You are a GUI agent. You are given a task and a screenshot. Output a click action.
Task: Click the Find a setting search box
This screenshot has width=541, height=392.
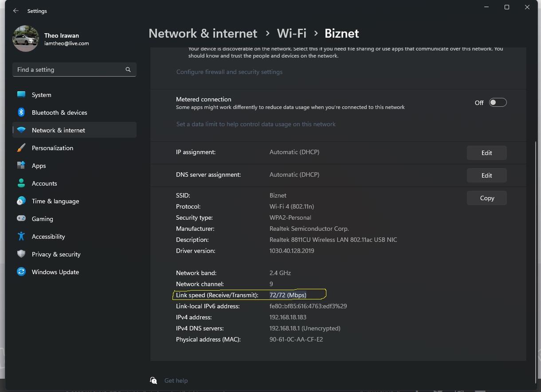70,70
